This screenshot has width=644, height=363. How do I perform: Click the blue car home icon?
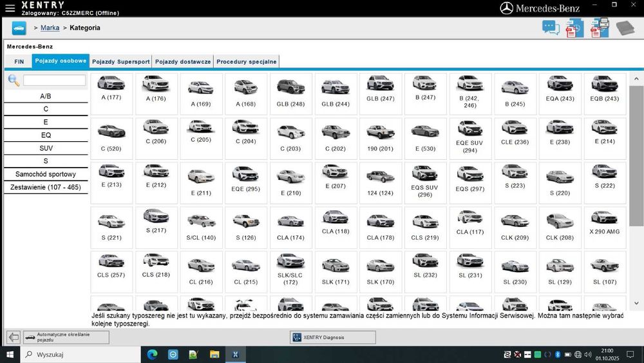click(x=19, y=28)
